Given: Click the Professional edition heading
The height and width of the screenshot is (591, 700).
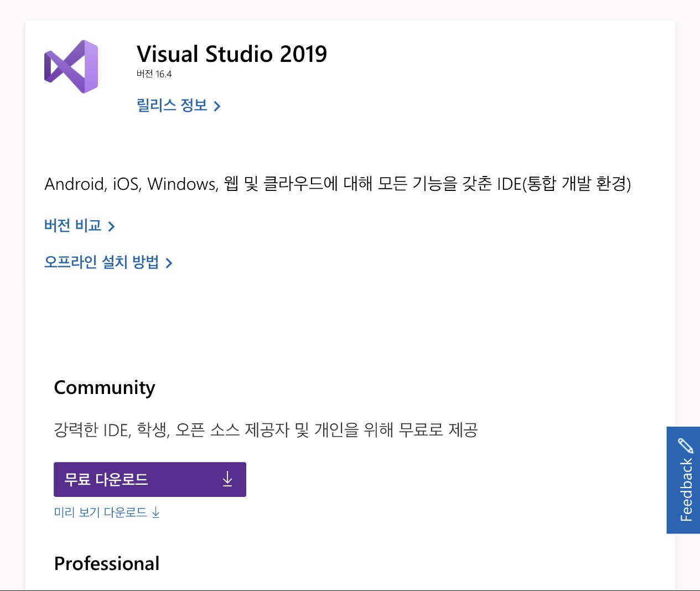Looking at the screenshot, I should click(x=107, y=563).
